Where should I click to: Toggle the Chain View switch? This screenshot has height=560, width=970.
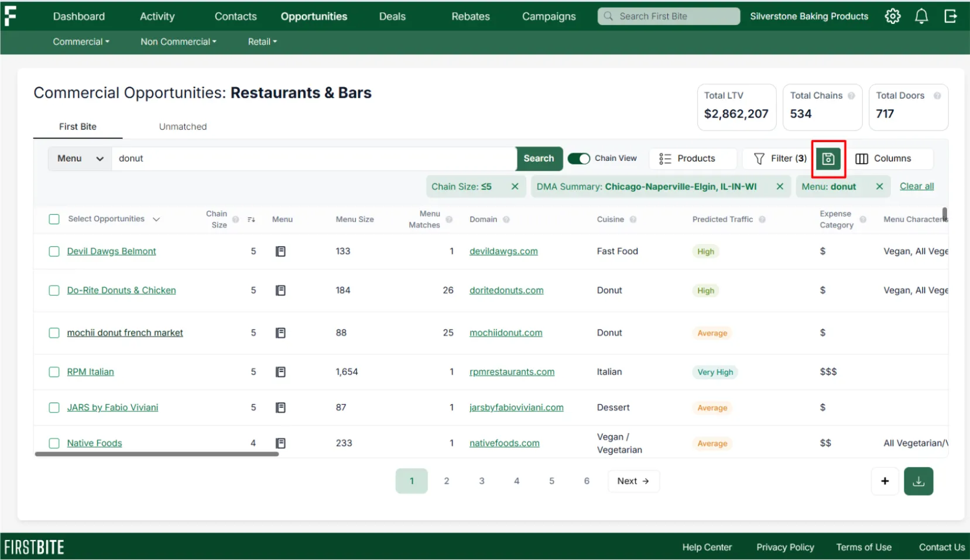click(x=579, y=159)
